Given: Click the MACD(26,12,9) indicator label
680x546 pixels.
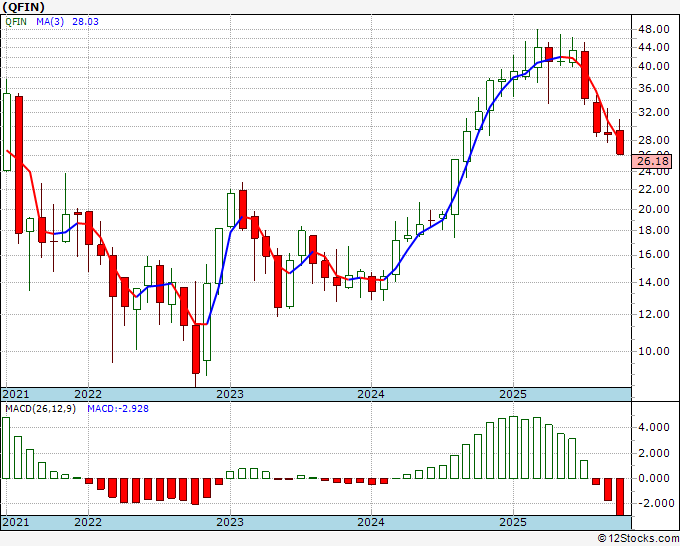Looking at the screenshot, I should [40, 409].
